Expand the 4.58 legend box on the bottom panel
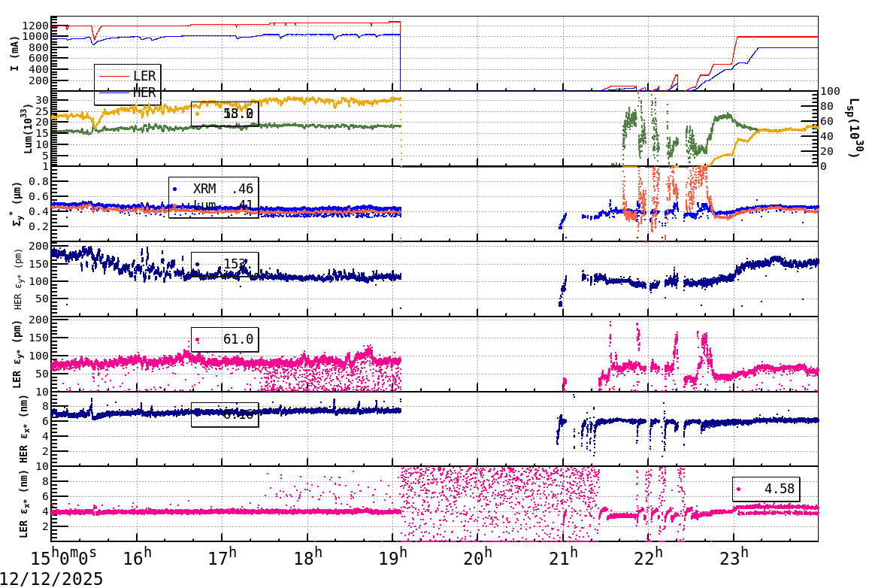The image size is (872, 588). [x=767, y=488]
